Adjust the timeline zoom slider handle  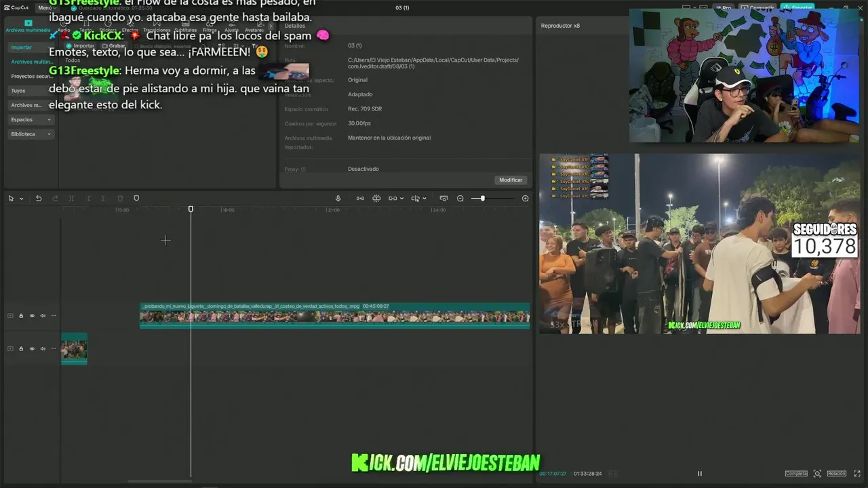[482, 199]
